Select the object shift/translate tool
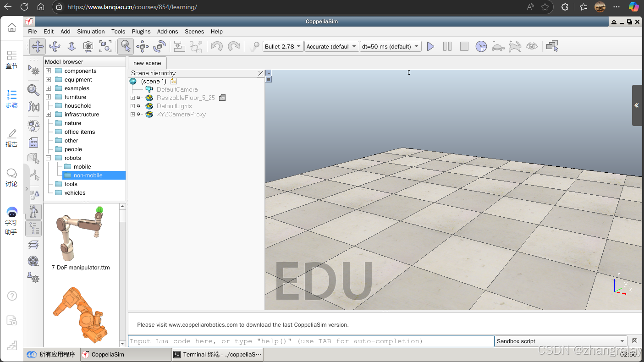Image resolution: width=644 pixels, height=362 pixels. pyautogui.click(x=143, y=46)
